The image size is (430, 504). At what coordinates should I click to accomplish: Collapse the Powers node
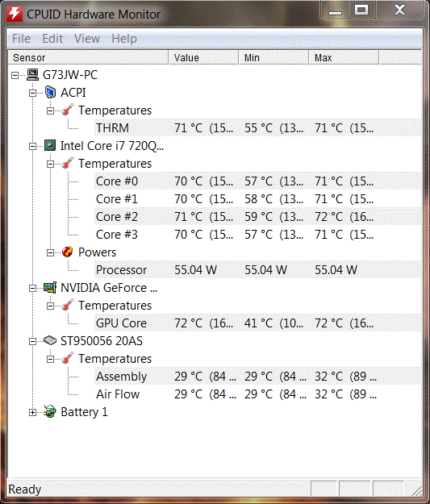click(50, 252)
